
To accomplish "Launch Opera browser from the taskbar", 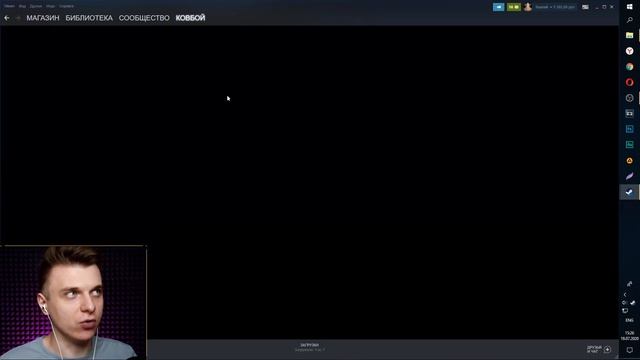I will [x=629, y=82].
